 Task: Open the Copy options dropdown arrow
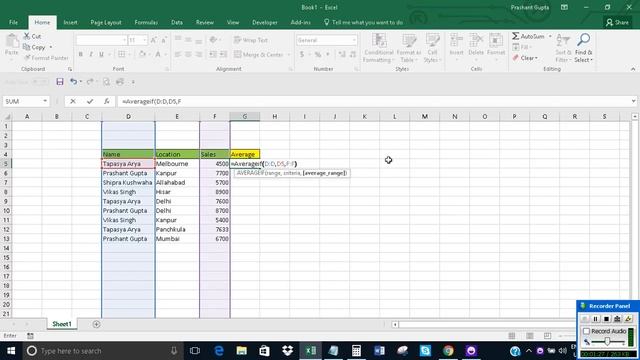click(51, 47)
